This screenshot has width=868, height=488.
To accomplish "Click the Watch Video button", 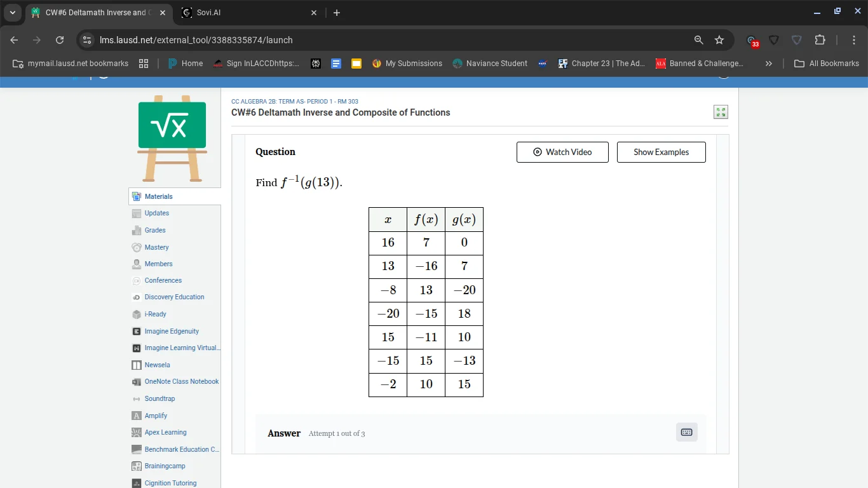I will point(562,152).
